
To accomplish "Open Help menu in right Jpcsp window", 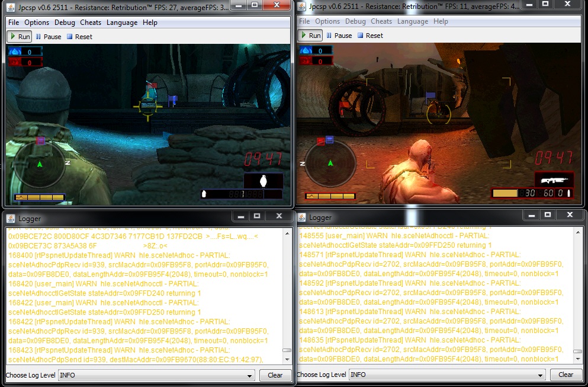I will point(441,21).
